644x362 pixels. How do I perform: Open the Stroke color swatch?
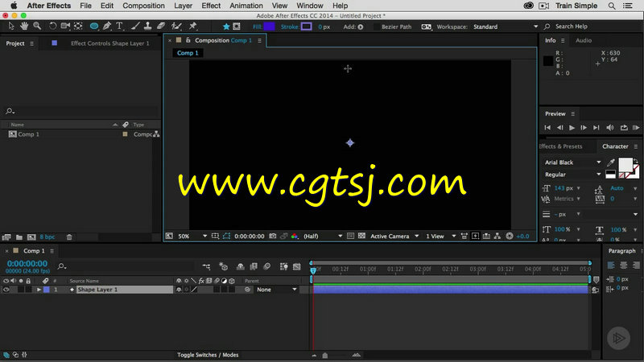(307, 27)
